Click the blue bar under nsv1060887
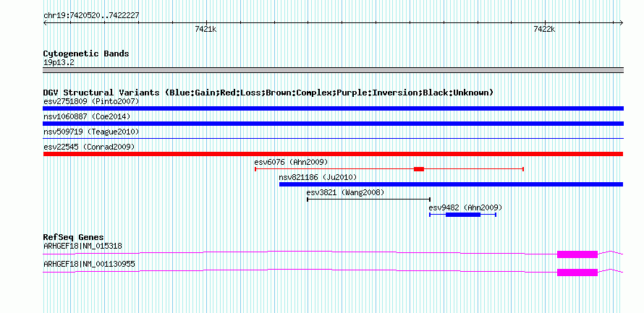Viewport: 644px width, 313px height. point(333,124)
